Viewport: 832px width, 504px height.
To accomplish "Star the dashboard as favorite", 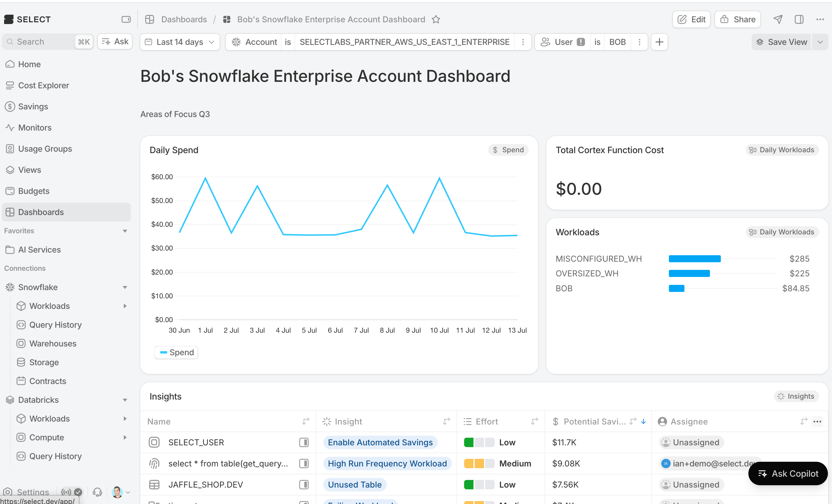I will click(436, 20).
